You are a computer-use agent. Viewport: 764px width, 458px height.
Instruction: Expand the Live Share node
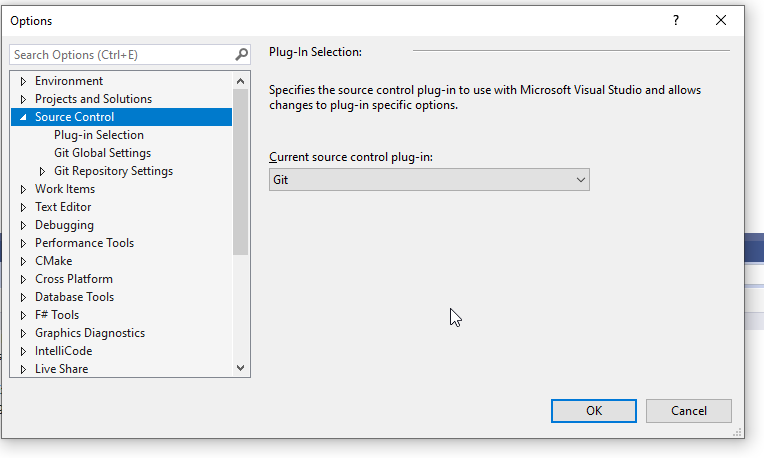click(x=23, y=369)
